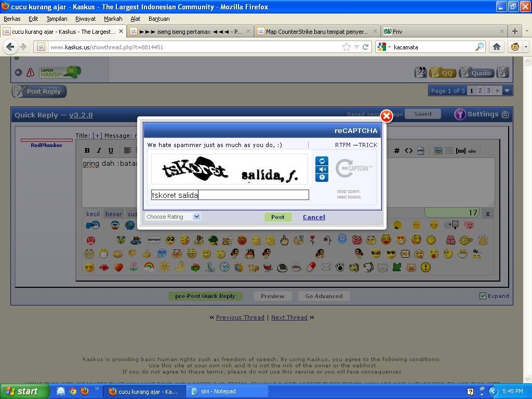The width and height of the screenshot is (532, 399).
Task: Click the CAPTCHA answer text field
Action: [230, 195]
